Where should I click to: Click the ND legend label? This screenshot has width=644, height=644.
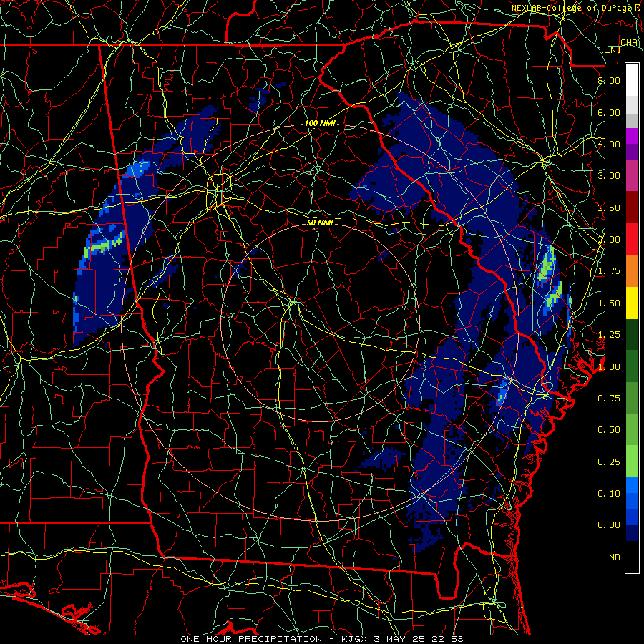point(615,557)
